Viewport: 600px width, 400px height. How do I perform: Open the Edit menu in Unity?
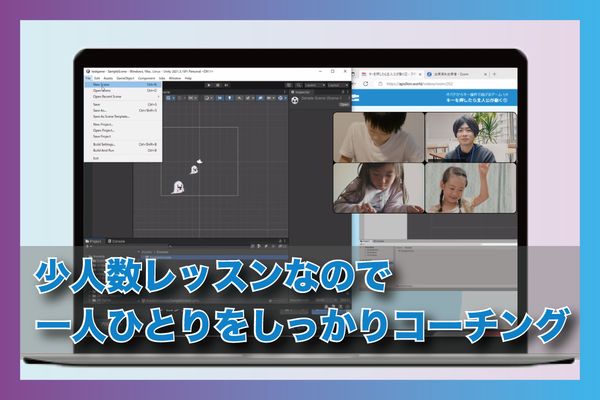(97, 78)
